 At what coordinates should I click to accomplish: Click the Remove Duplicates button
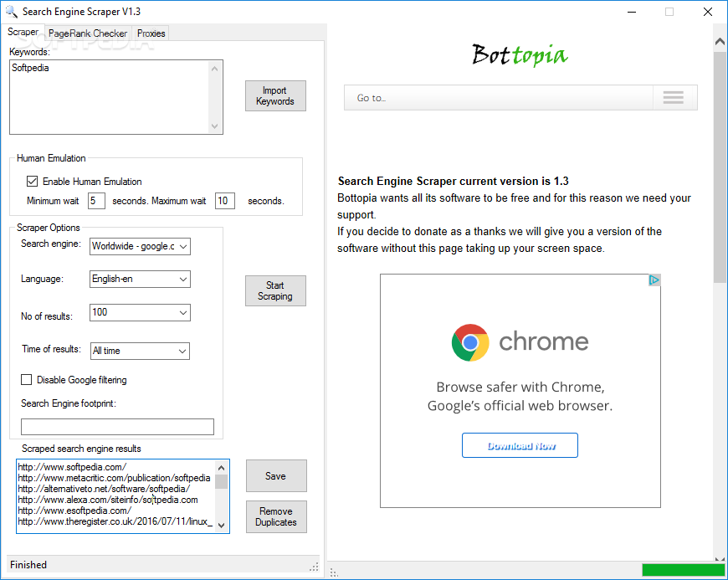click(x=276, y=516)
